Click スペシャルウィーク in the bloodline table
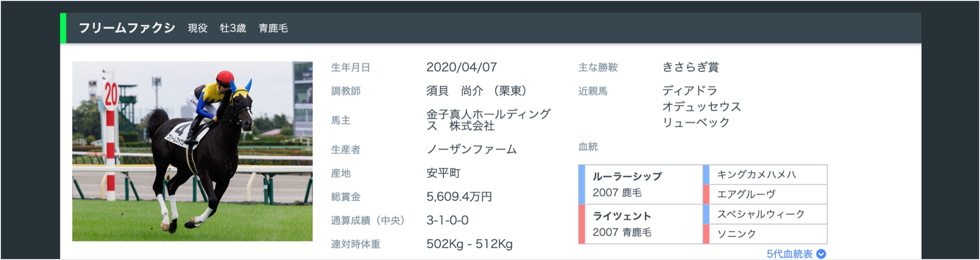Screen dimensions: 980x260 coord(761,214)
